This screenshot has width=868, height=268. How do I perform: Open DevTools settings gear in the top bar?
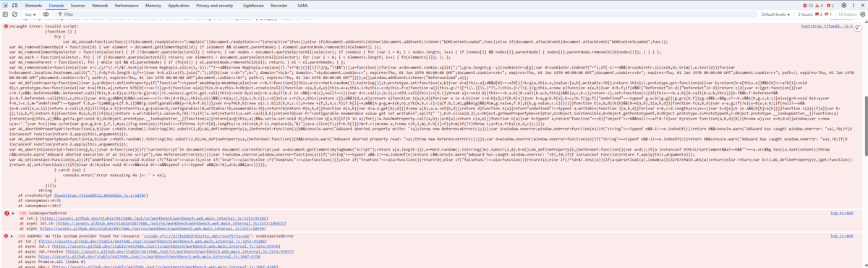coord(844,4)
